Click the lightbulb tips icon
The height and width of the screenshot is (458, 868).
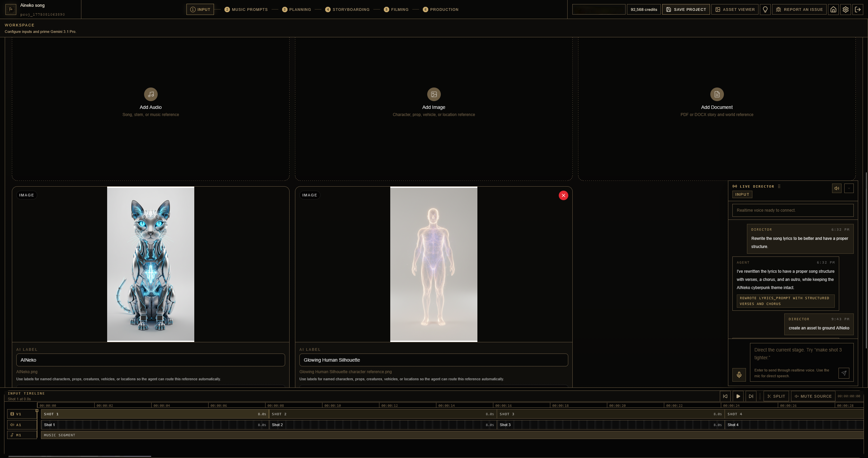click(765, 9)
